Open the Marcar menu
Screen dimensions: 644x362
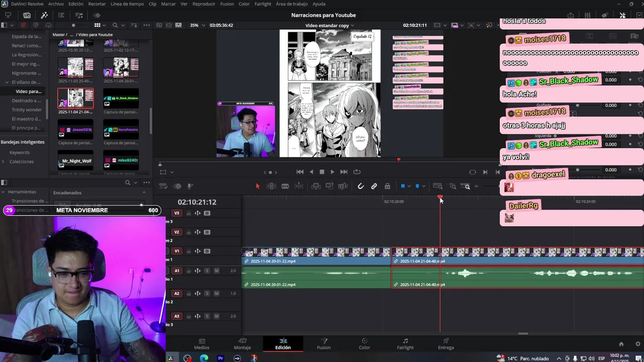169,4
